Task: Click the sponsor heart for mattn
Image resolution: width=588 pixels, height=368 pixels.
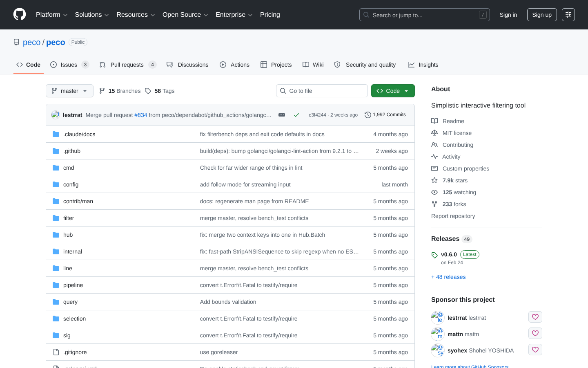Action: click(535, 333)
